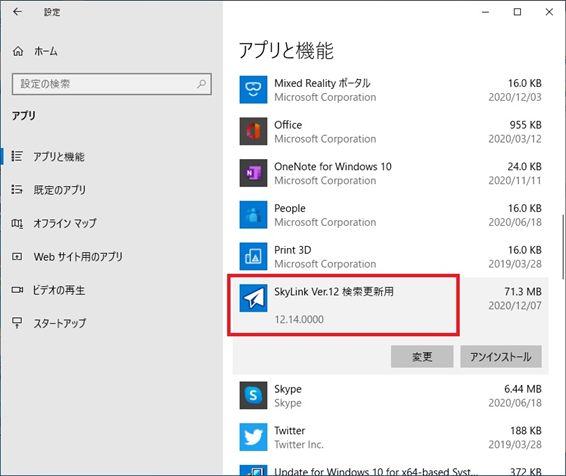Click the Mixed Reality ポータル app icon
The width and height of the screenshot is (566, 476).
pos(253,89)
